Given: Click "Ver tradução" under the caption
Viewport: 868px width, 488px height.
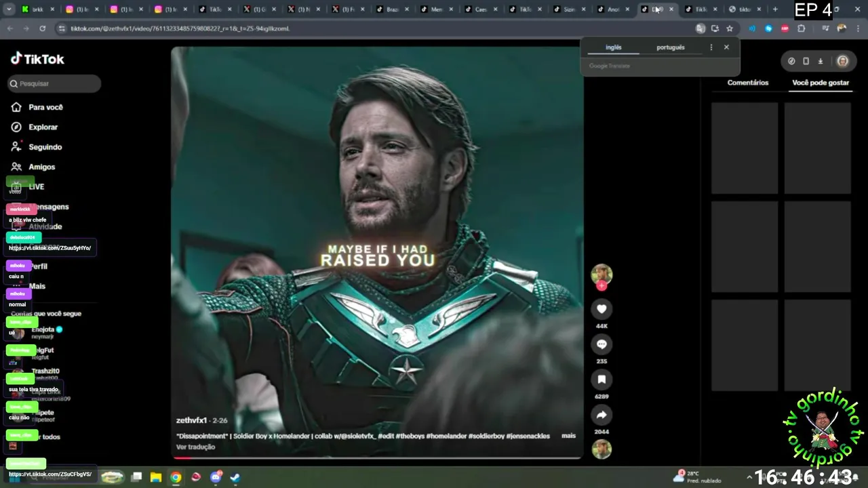Looking at the screenshot, I should click(195, 447).
